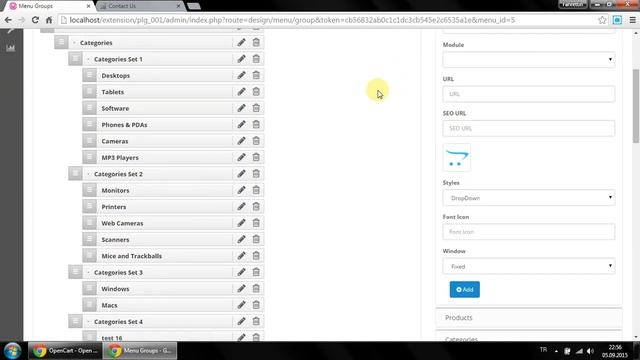Click the blue Add button
The width and height of the screenshot is (640, 360).
[464, 289]
